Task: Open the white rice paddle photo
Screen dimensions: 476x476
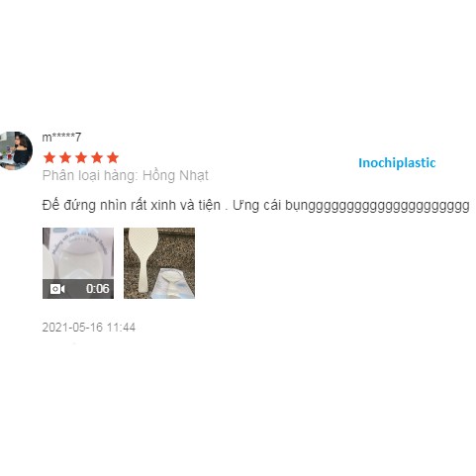Action: click(x=159, y=263)
